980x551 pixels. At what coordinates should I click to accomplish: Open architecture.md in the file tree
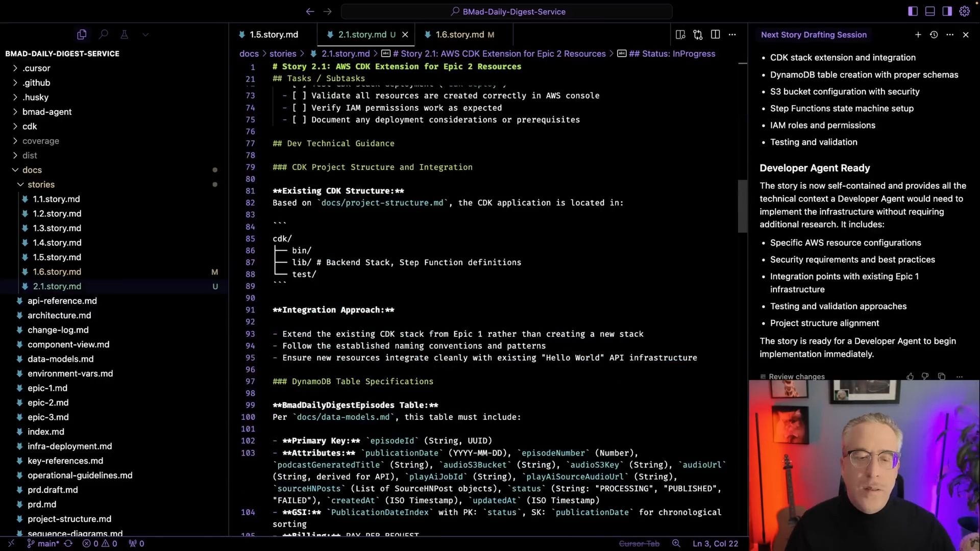59,316
